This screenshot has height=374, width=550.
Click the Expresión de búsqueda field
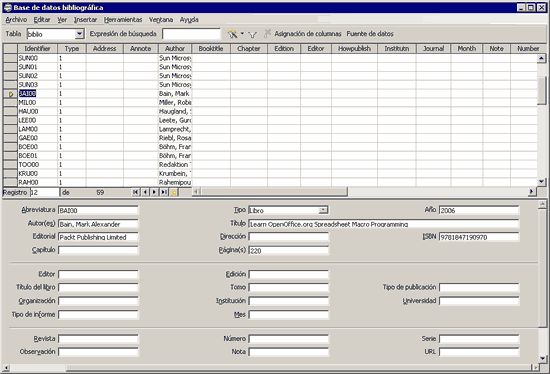(191, 34)
